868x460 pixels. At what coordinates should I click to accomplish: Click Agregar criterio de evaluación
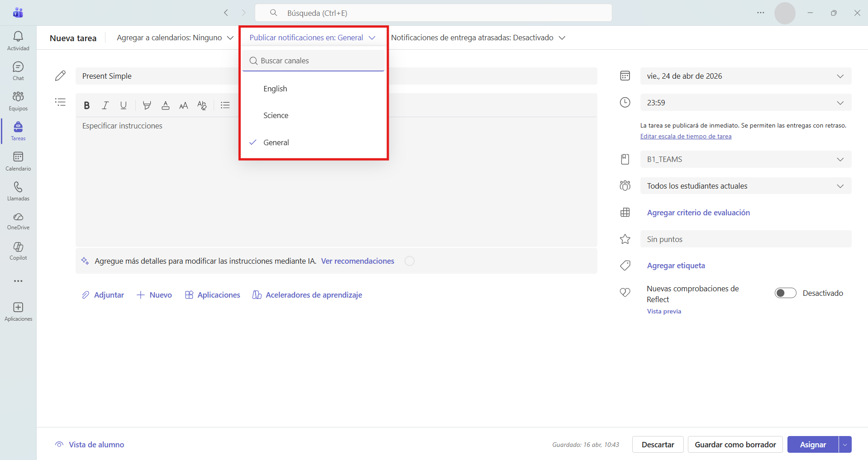coord(698,213)
